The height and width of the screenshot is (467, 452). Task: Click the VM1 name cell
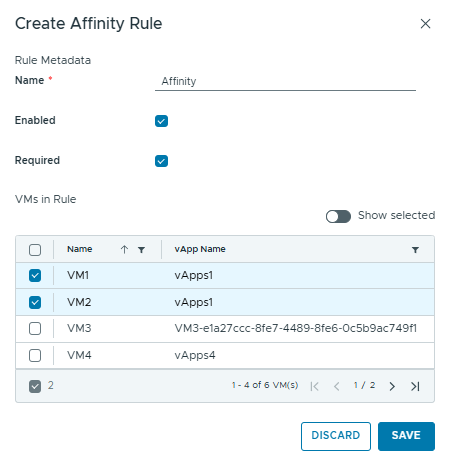coord(78,275)
